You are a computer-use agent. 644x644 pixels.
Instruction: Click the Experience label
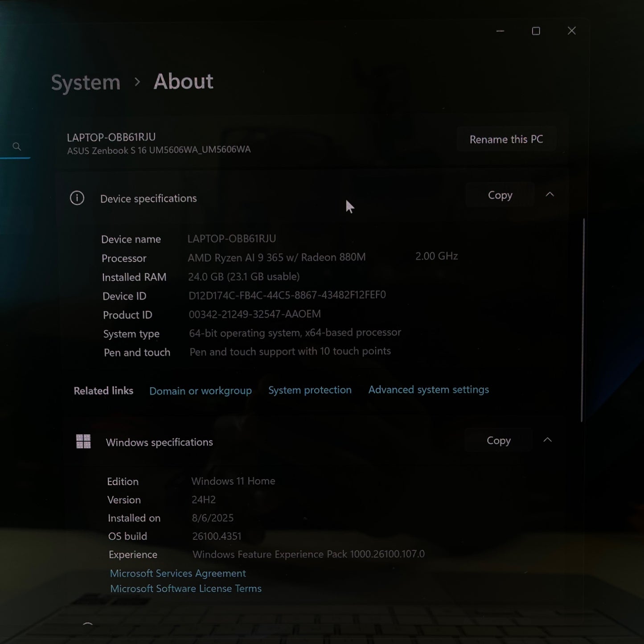click(x=133, y=555)
